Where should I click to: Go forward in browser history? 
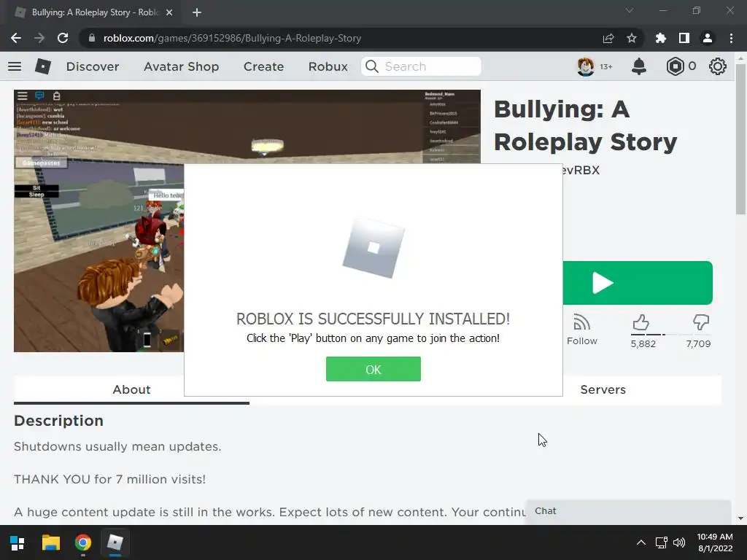(39, 38)
